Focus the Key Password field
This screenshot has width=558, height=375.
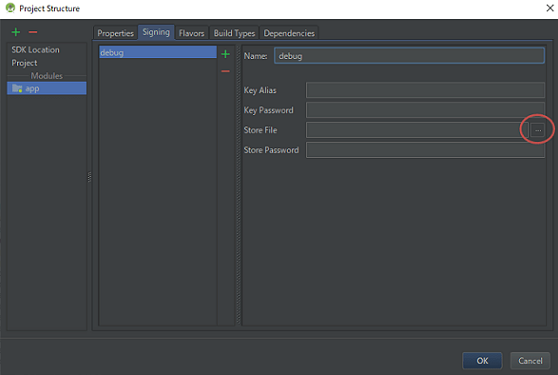point(425,110)
